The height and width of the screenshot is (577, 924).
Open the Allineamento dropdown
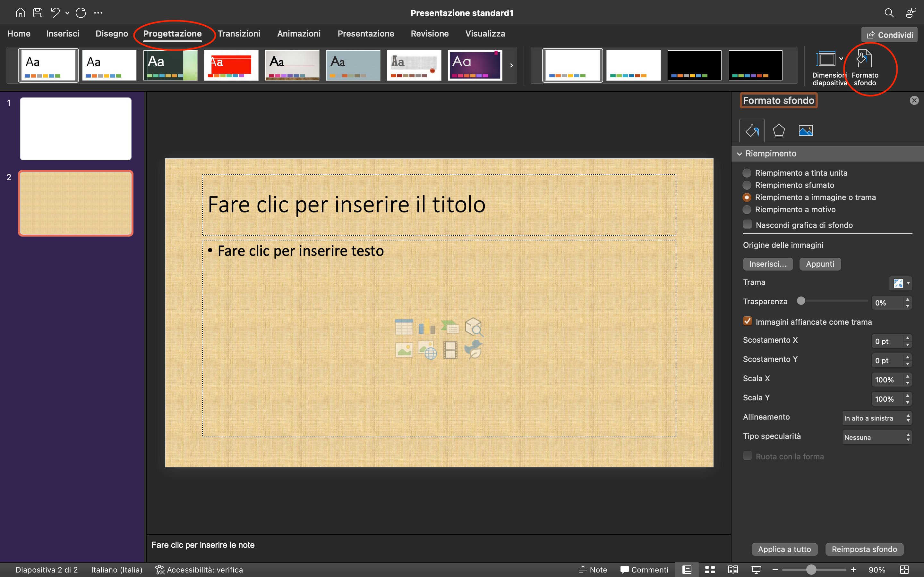[876, 417]
